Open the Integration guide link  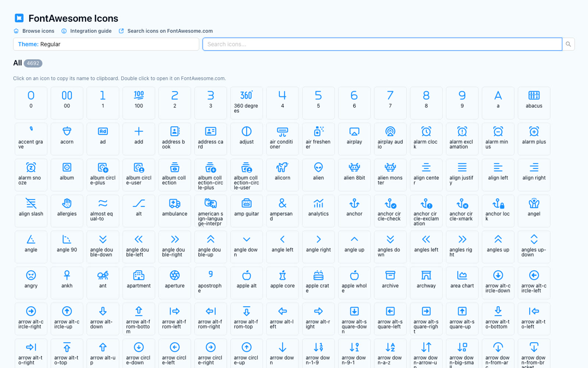[87, 31]
